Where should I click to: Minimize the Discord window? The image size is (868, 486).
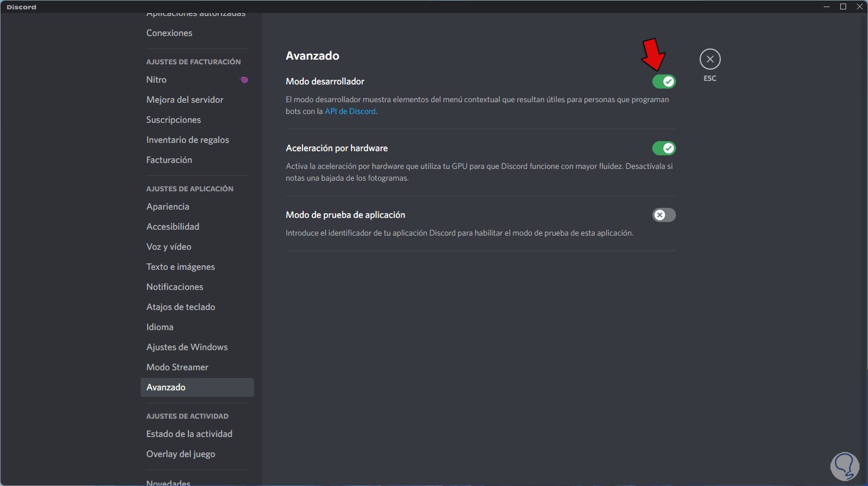(x=827, y=6)
